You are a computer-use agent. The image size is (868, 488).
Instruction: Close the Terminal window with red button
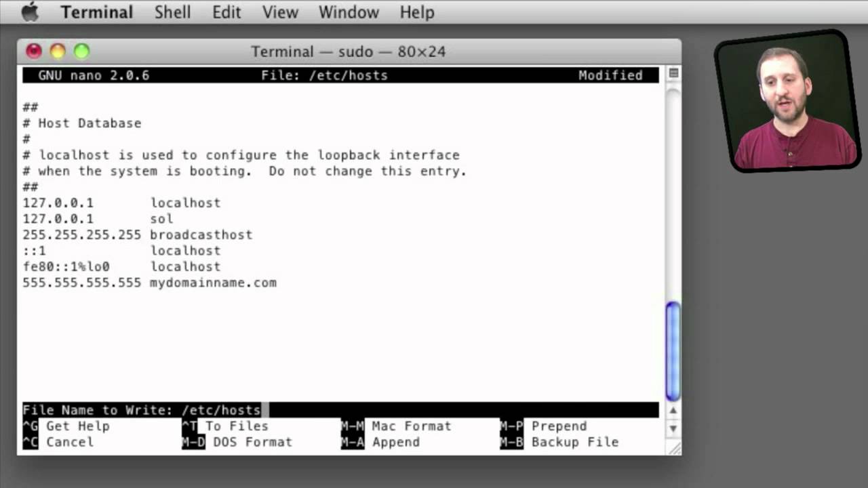pos(34,51)
